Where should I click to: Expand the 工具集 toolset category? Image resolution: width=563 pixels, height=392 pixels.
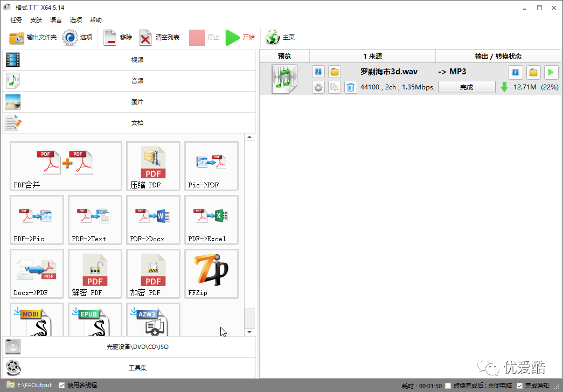129,368
